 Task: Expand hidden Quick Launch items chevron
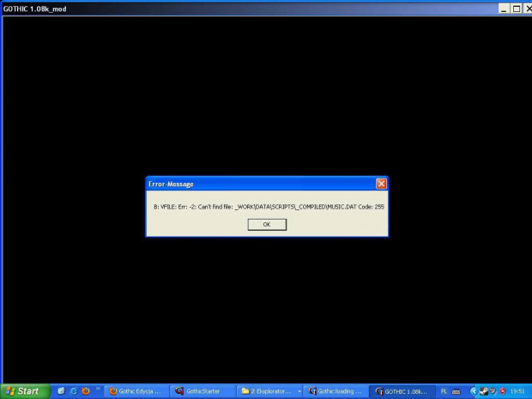[98, 389]
